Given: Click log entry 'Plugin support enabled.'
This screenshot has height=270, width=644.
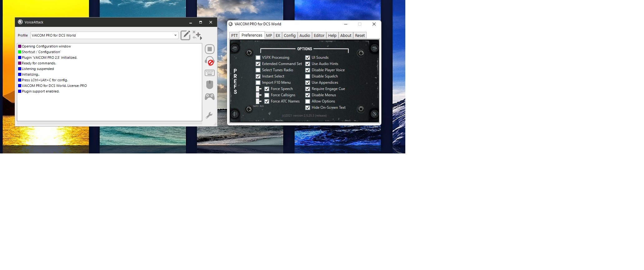Looking at the screenshot, I should 41,91.
